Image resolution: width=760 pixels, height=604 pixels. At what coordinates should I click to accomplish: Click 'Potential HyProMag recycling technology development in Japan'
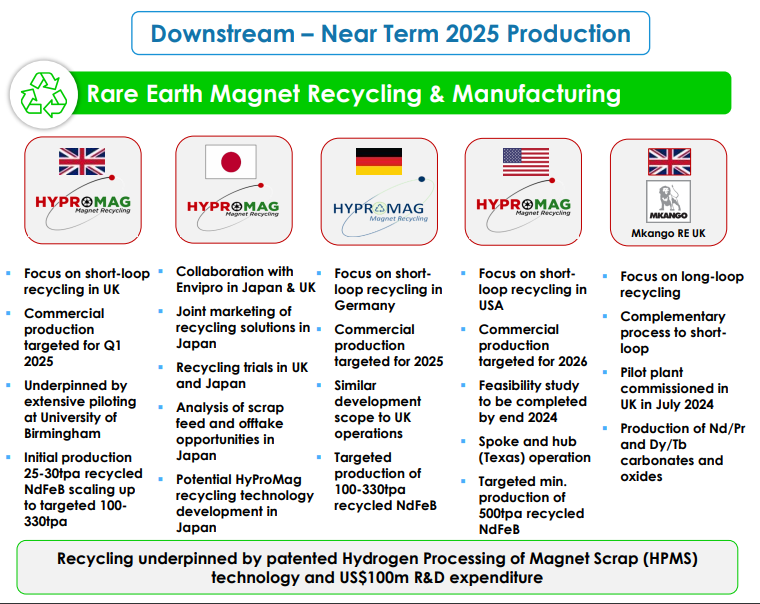pos(245,503)
